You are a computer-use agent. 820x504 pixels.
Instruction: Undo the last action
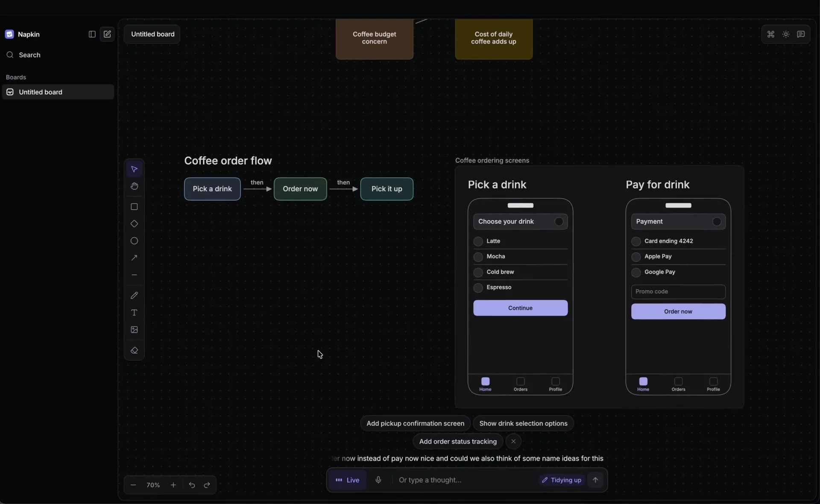(x=192, y=485)
